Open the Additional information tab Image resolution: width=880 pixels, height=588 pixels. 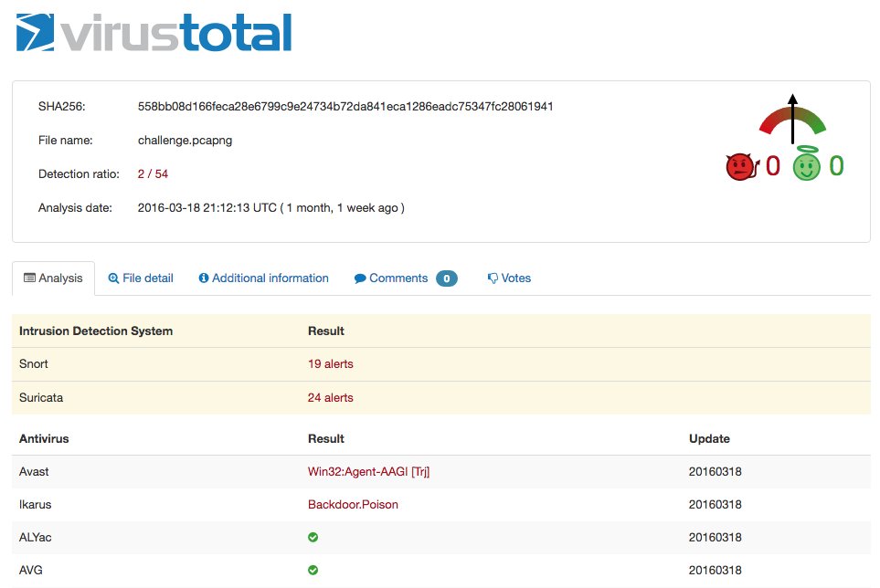pos(263,278)
